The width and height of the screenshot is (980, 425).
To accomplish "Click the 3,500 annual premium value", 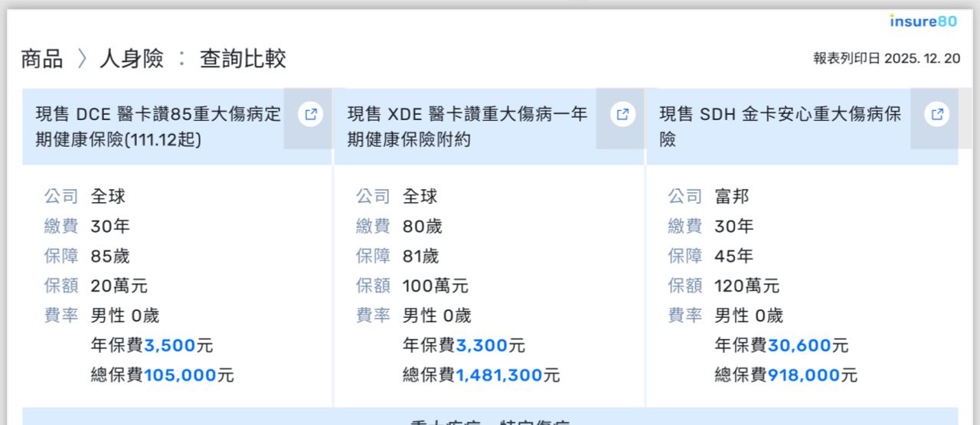I will pos(169,345).
